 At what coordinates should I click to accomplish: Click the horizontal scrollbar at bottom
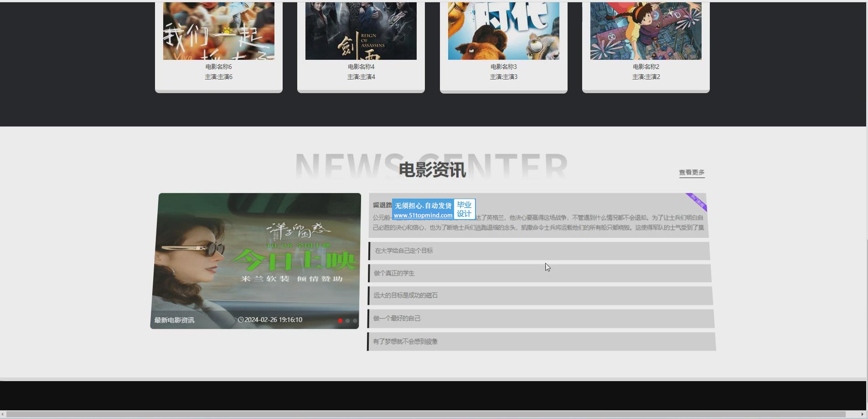click(426, 414)
